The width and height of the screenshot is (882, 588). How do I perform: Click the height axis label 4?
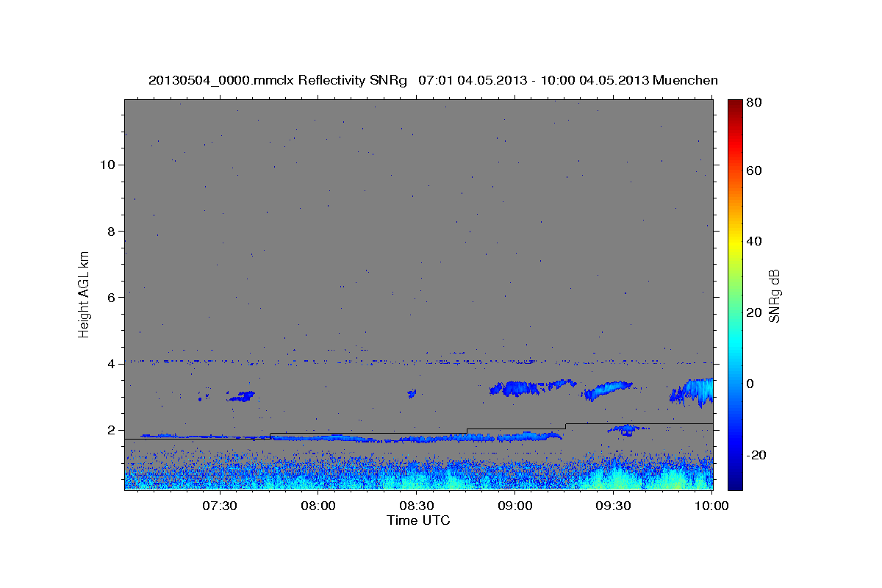coord(112,364)
